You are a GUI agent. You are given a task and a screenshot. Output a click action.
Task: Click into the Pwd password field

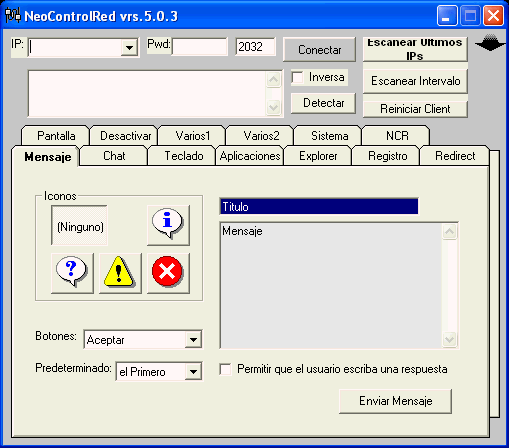pyautogui.click(x=200, y=46)
